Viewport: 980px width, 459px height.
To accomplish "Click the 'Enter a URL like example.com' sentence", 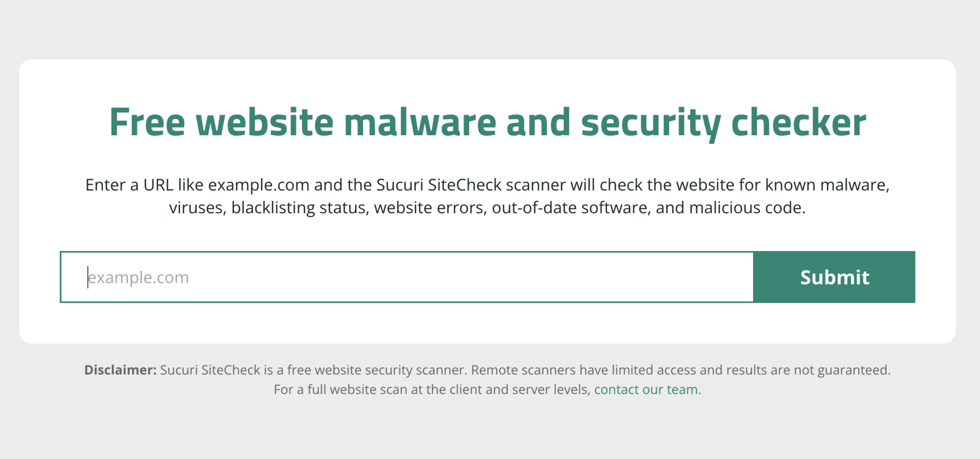I will [x=197, y=185].
